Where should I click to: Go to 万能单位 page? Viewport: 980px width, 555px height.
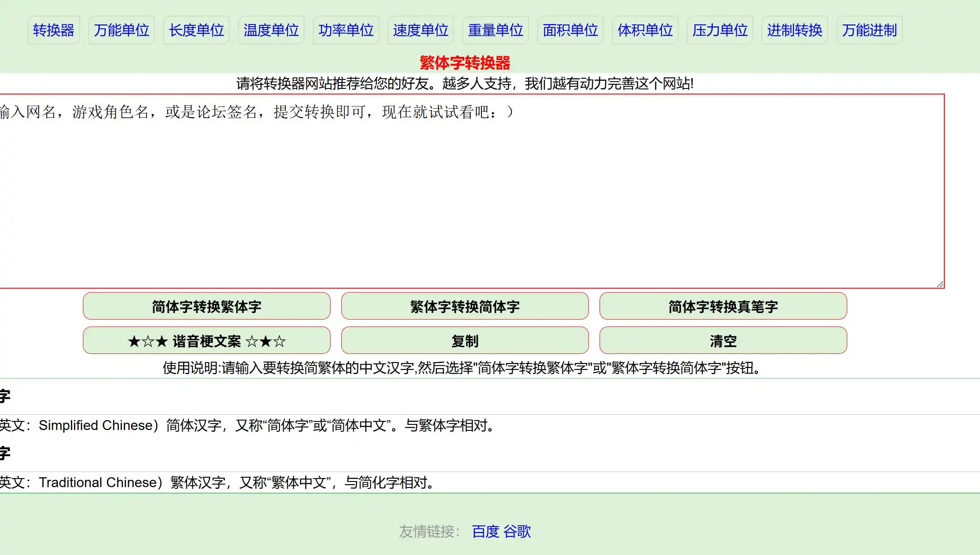click(x=122, y=30)
